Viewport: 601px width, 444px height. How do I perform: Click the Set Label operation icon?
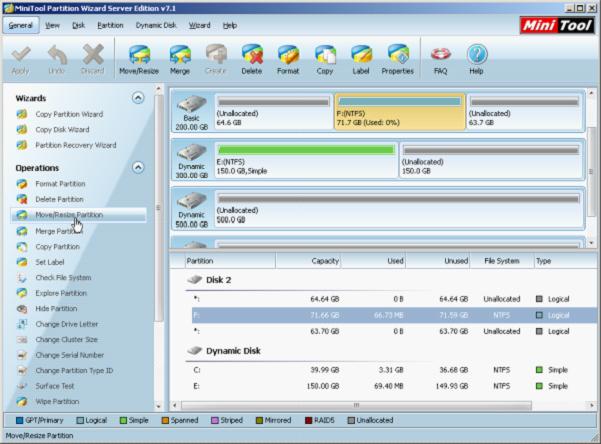point(22,262)
